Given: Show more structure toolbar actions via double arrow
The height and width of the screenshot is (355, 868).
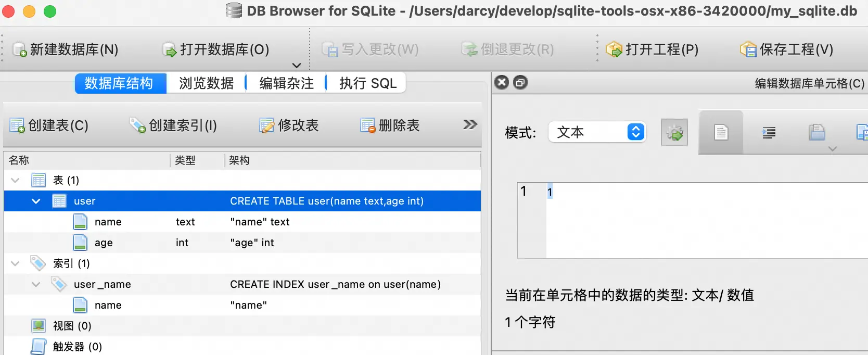Looking at the screenshot, I should (470, 124).
